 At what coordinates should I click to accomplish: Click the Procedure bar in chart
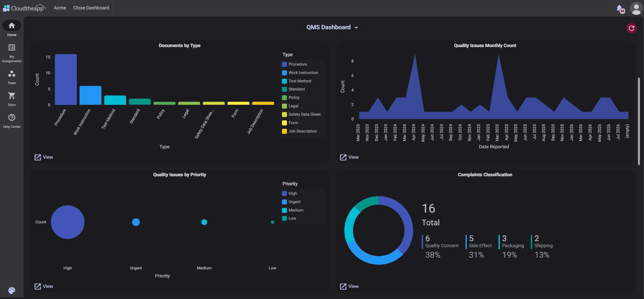point(66,79)
